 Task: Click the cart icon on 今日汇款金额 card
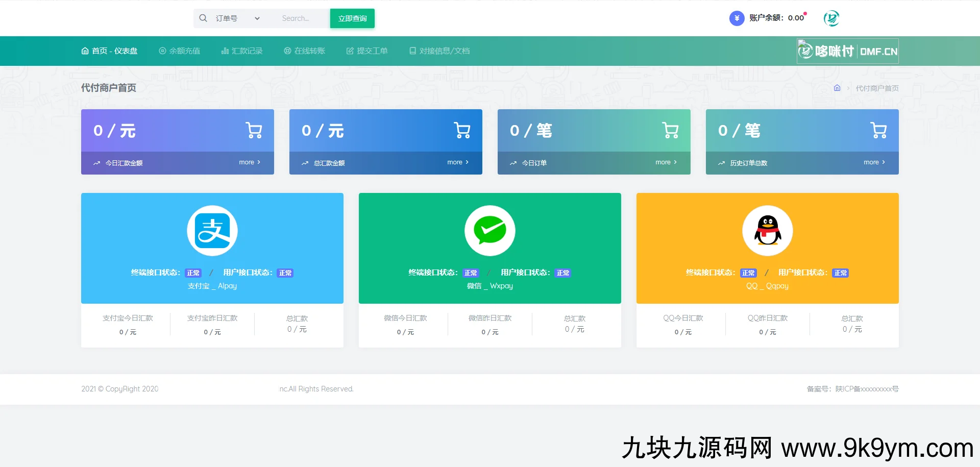pos(254,130)
